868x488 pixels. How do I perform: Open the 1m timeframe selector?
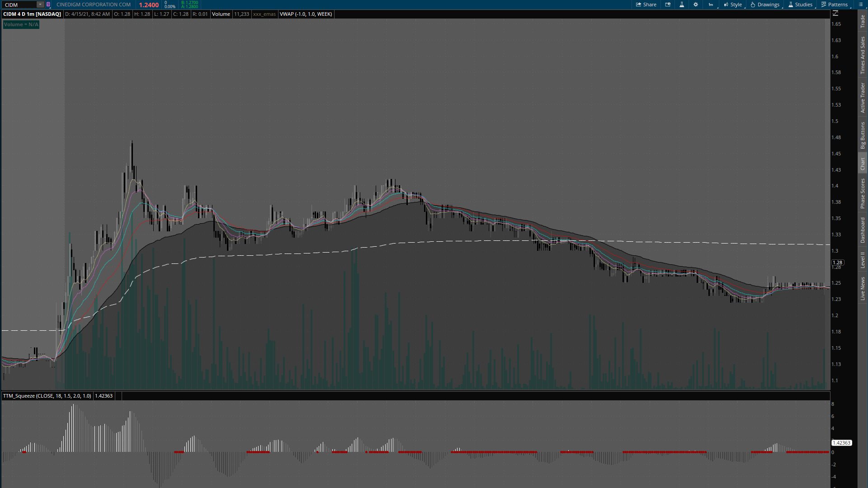pos(711,5)
